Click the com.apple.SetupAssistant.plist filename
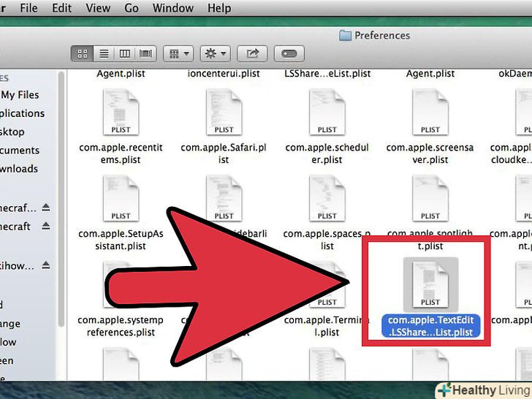The width and height of the screenshot is (532, 399). (x=121, y=240)
